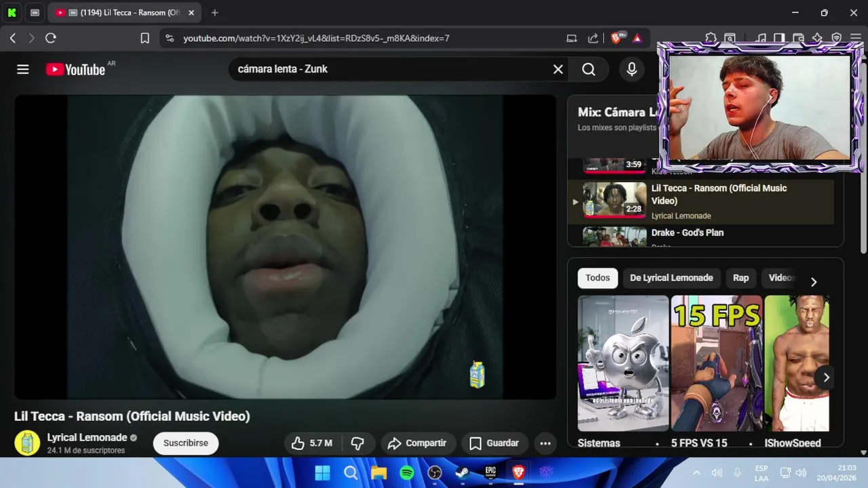This screenshot has width=868, height=488.
Task: Go to the YouTube home logo
Action: [75, 69]
